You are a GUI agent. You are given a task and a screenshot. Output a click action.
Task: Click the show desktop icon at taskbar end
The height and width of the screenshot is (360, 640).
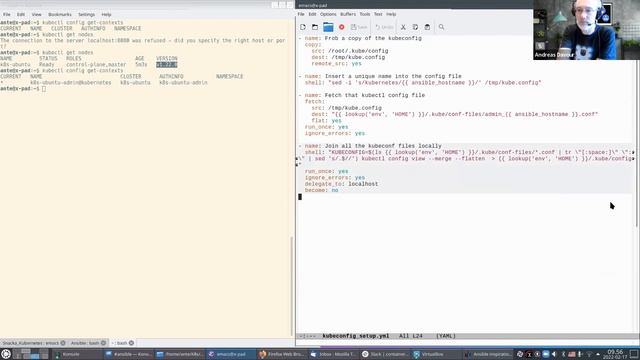click(634, 354)
